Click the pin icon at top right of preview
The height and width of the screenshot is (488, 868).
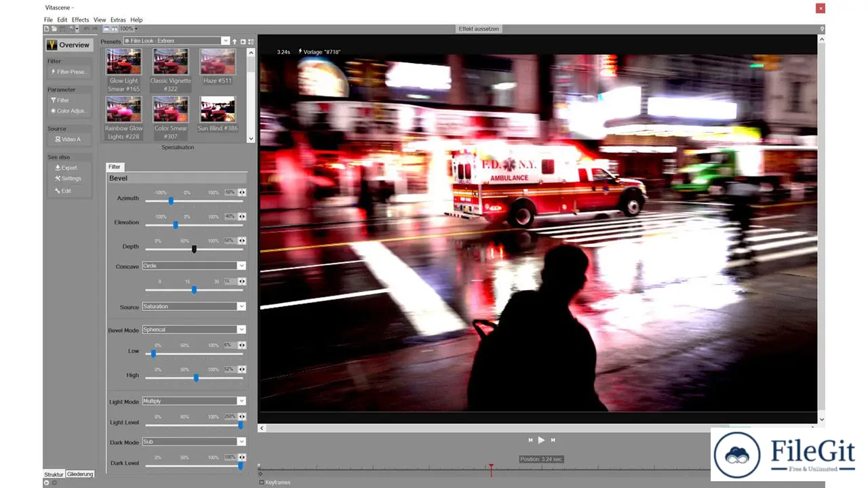click(822, 29)
